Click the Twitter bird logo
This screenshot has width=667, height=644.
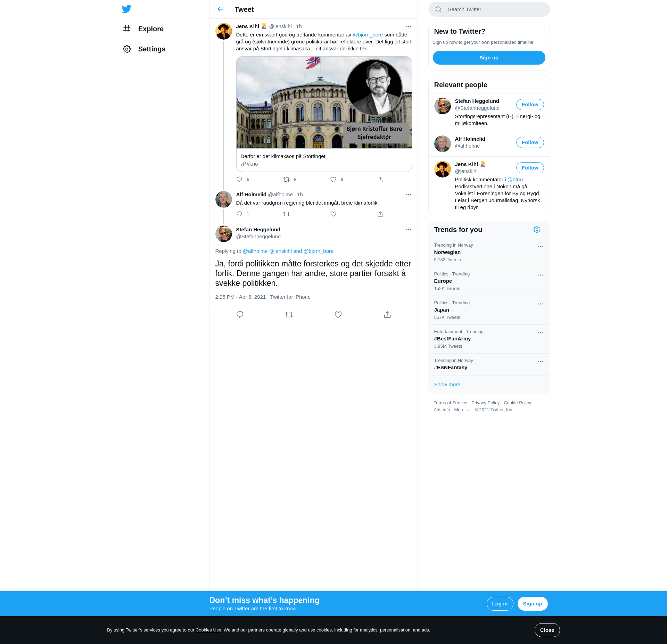tap(126, 9)
